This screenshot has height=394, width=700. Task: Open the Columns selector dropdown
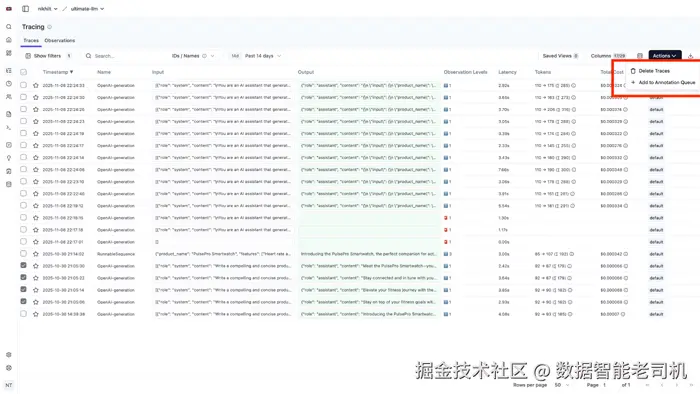(608, 56)
